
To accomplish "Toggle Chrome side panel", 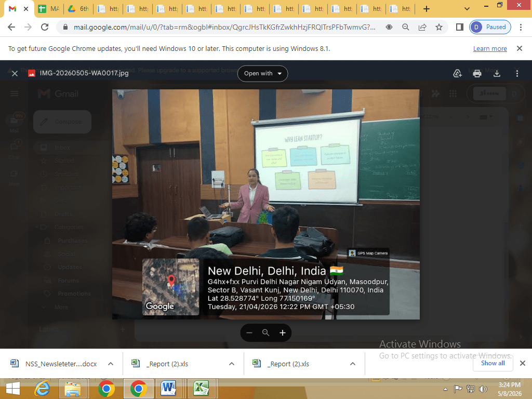I will 460,27.
